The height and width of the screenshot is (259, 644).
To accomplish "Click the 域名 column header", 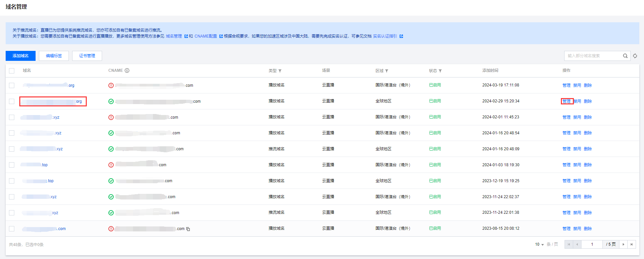I will coord(27,70).
